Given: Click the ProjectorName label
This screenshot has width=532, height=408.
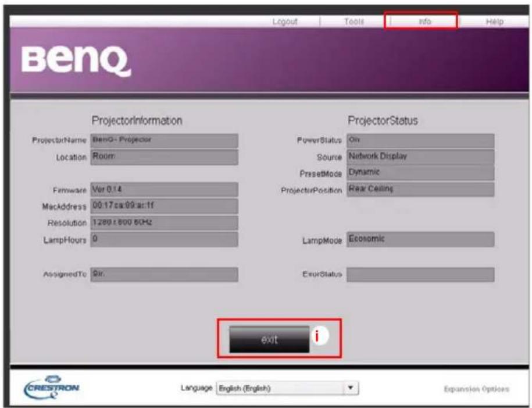Looking at the screenshot, I should click(59, 140).
